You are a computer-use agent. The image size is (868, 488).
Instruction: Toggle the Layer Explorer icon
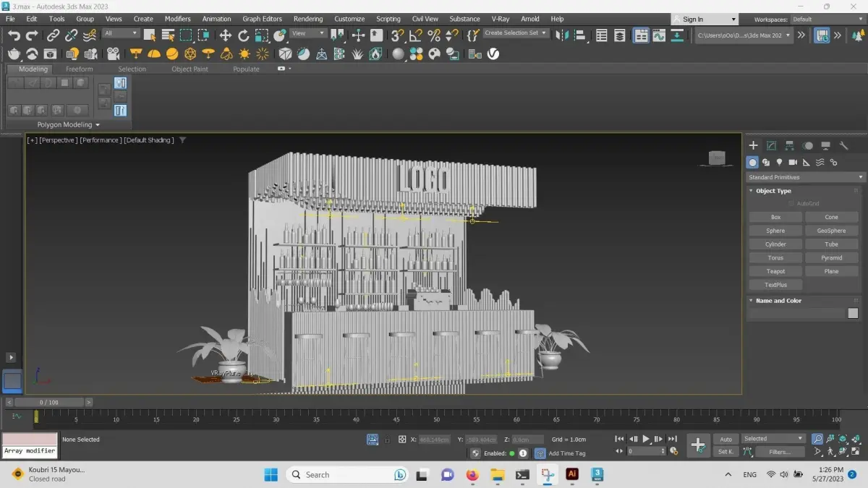pyautogui.click(x=620, y=35)
